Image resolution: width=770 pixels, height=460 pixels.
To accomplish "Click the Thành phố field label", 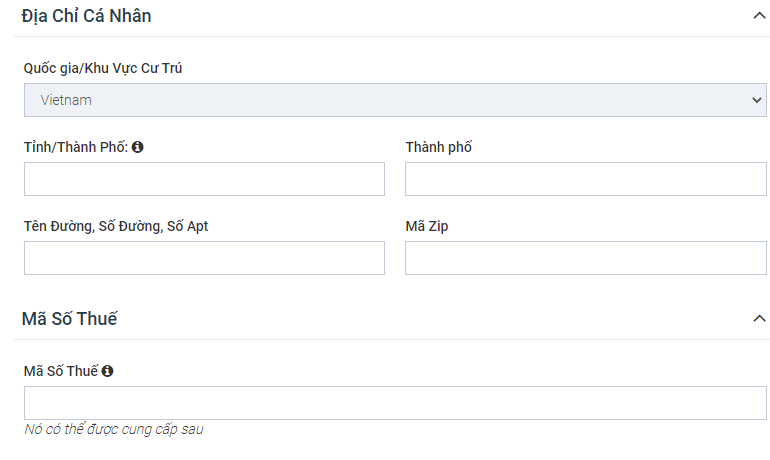I will [438, 147].
